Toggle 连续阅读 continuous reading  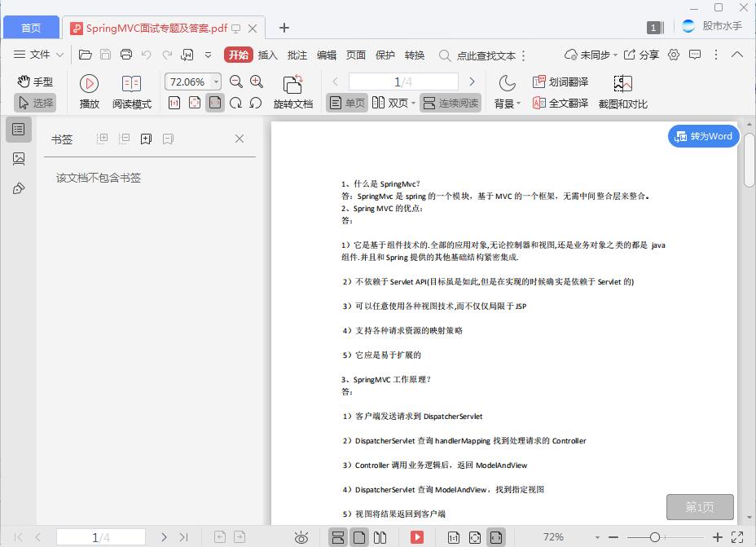451,103
